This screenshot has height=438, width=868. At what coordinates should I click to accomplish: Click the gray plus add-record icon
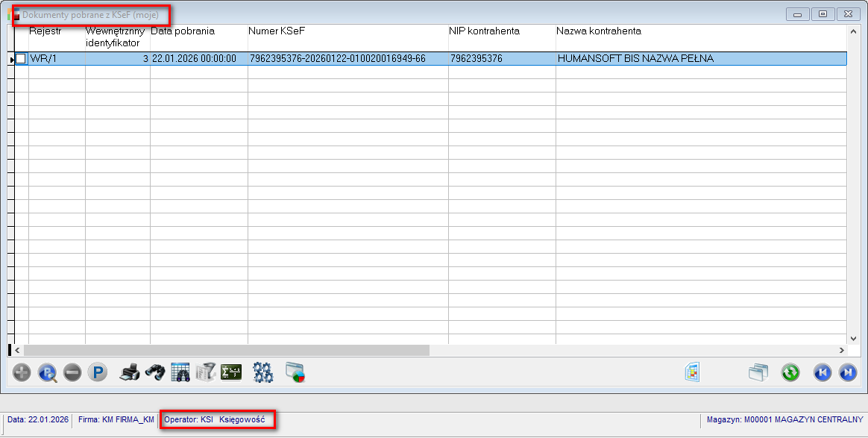click(x=22, y=372)
